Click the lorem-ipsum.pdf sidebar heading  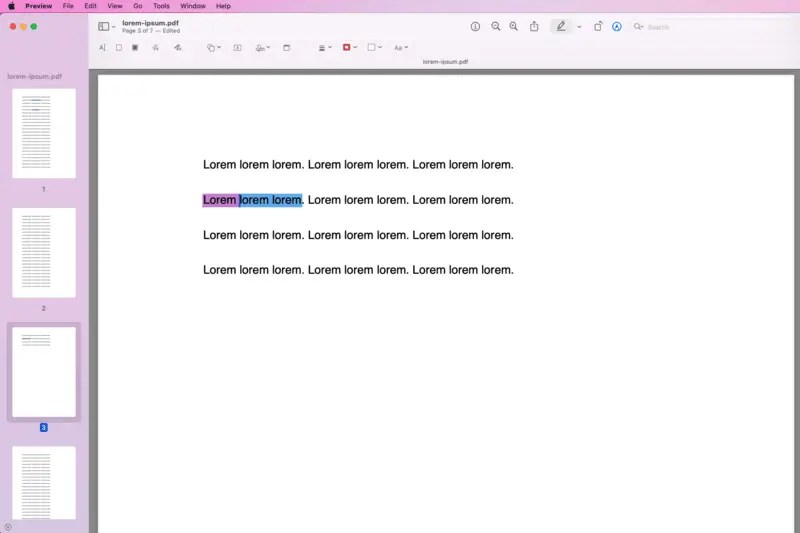pos(35,77)
